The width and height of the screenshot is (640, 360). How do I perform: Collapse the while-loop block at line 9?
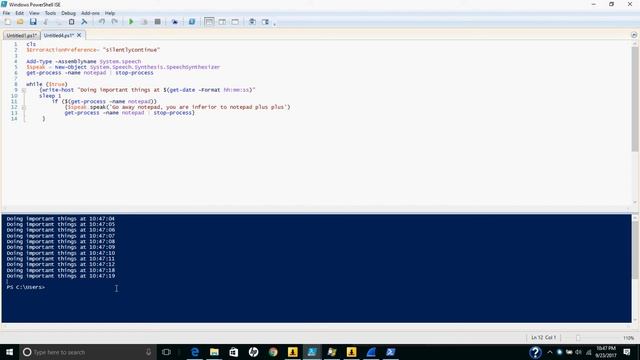[24, 90]
